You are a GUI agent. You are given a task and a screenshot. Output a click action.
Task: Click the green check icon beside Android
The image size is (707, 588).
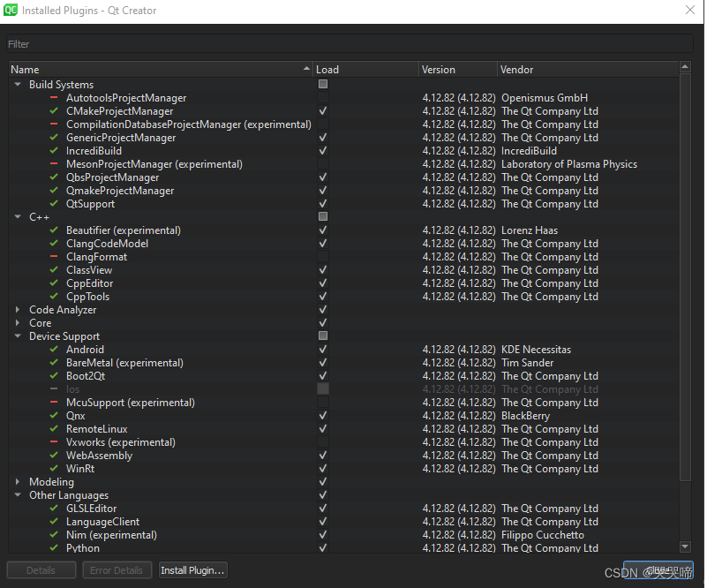(54, 349)
